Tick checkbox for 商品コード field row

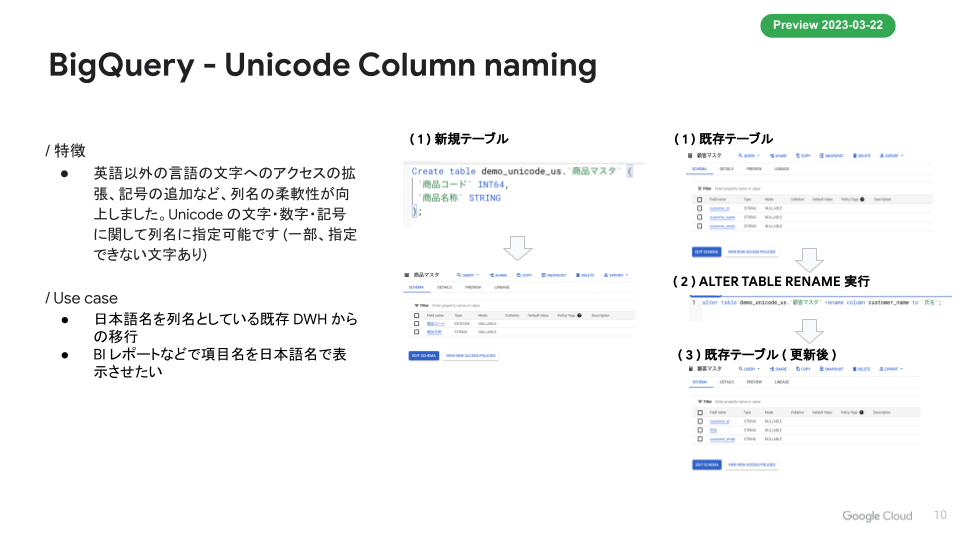(416, 324)
